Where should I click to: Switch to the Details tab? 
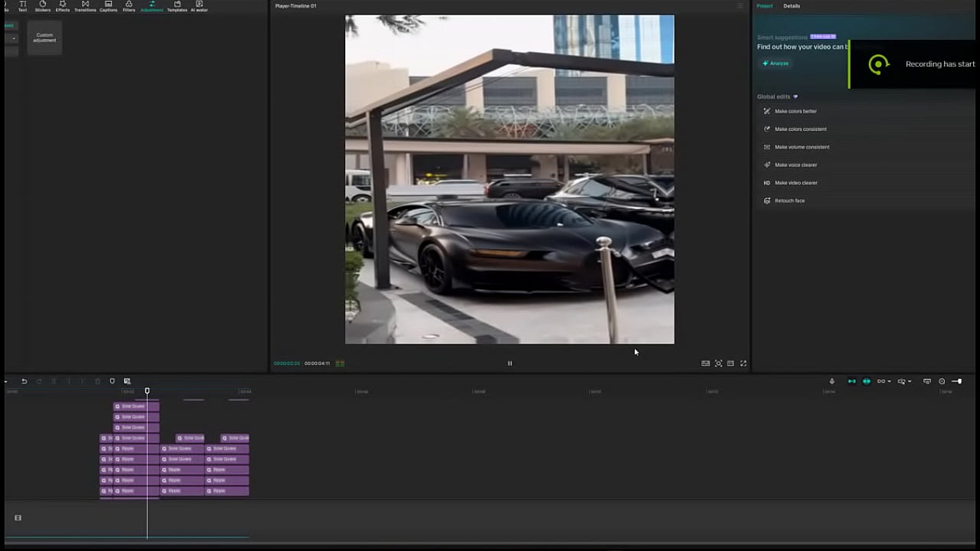pos(792,6)
